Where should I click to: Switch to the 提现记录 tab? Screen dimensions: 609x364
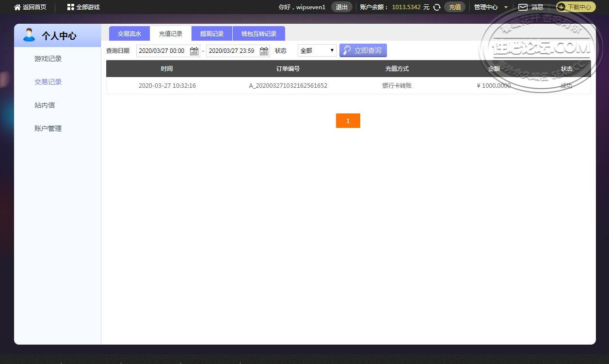pos(212,34)
